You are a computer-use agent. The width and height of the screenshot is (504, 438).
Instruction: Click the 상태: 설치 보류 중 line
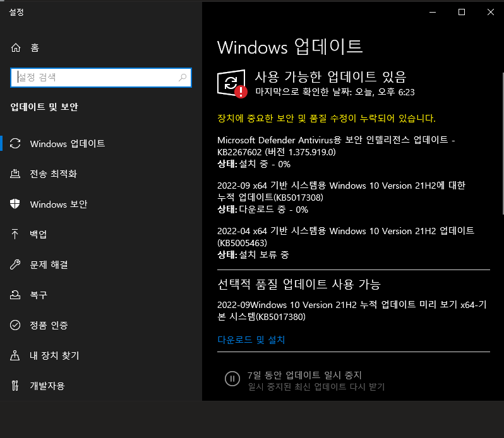(253, 255)
